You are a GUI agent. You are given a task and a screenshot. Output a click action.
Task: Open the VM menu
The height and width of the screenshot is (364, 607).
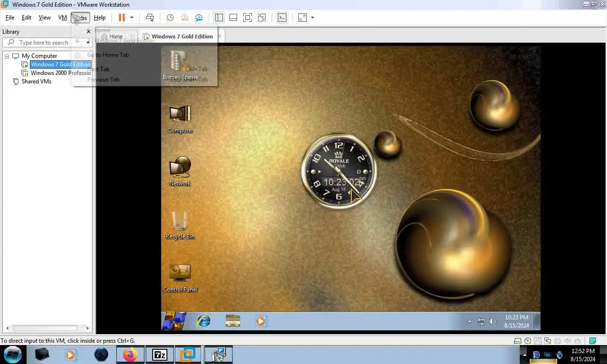point(63,18)
